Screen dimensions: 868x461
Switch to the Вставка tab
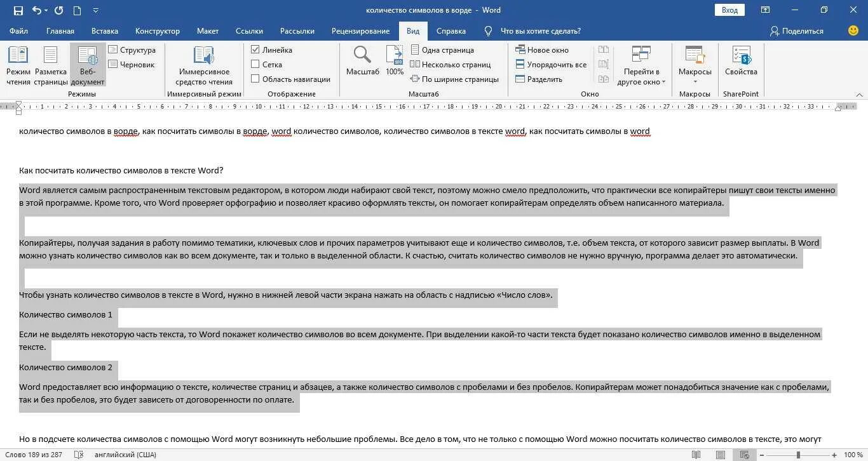pyautogui.click(x=105, y=30)
